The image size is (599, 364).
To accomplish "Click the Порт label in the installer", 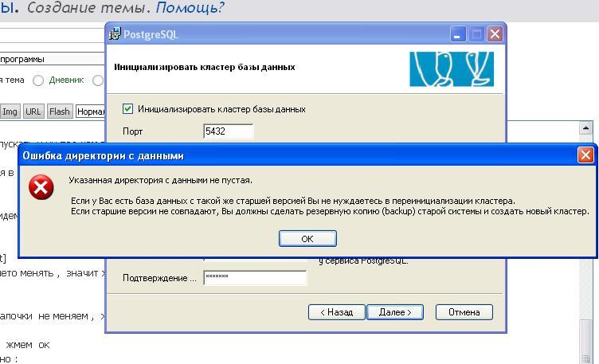I will pos(132,131).
